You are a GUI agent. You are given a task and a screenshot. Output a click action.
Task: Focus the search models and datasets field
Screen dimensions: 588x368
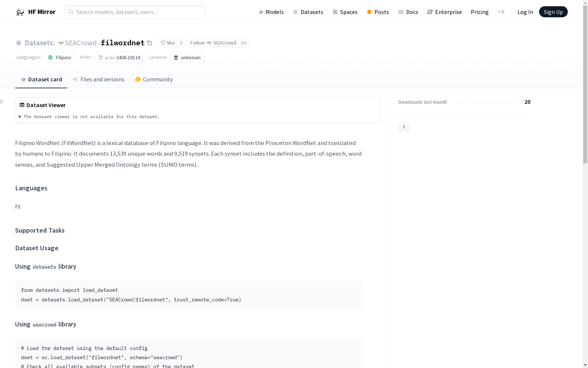point(135,12)
